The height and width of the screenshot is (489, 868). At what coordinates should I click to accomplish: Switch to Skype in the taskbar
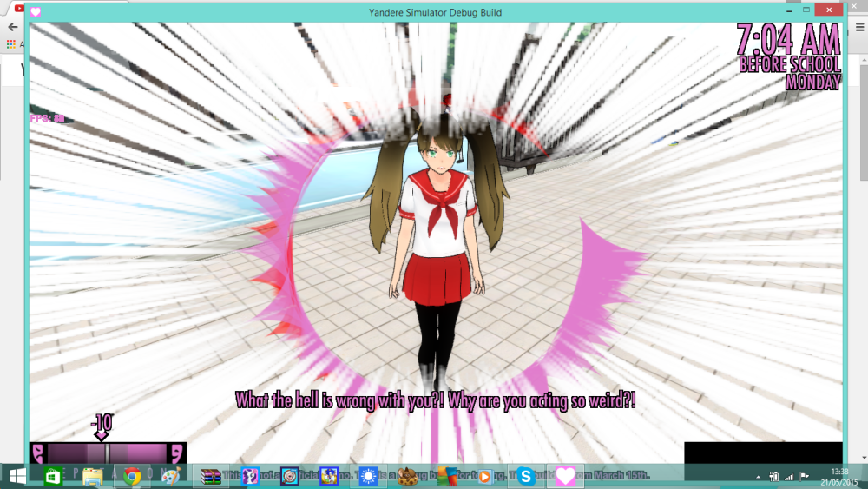525,476
